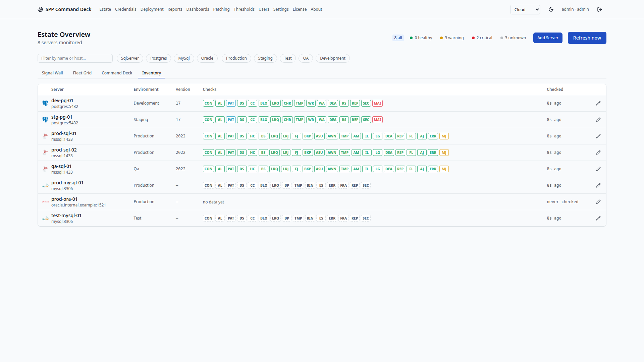
Task: Click SQL Server icon for prod-sql-01
Action: [45, 136]
